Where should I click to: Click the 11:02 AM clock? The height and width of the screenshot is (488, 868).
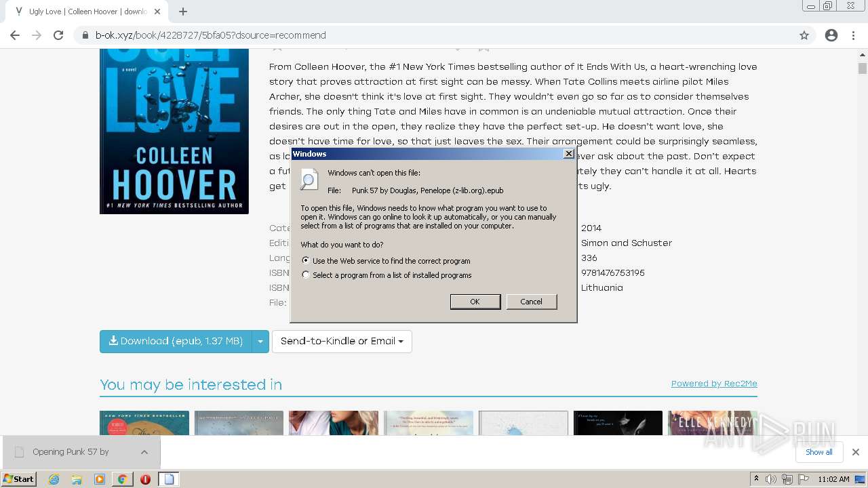coord(833,479)
